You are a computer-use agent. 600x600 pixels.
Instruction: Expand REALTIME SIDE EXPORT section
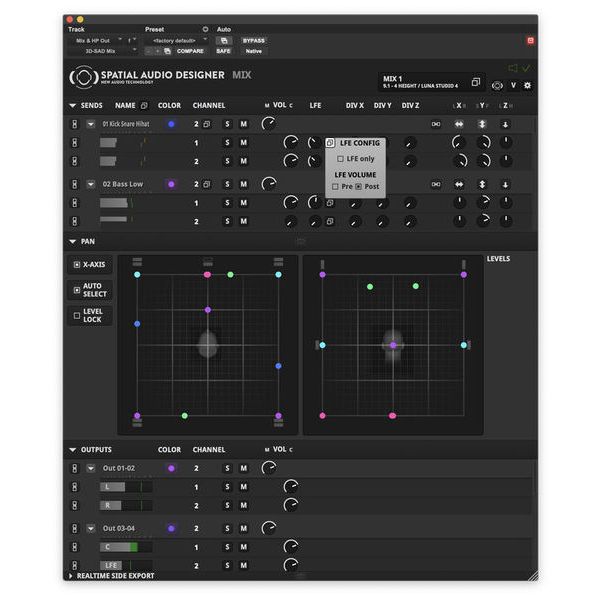click(70, 576)
